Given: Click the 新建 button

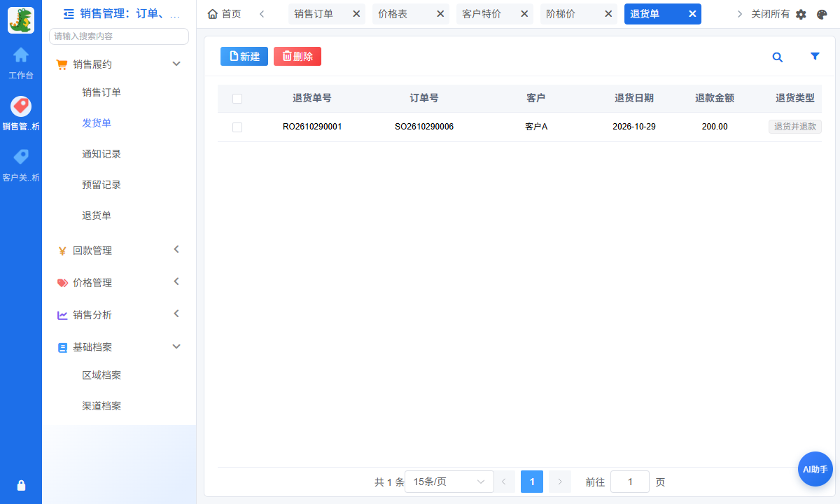Looking at the screenshot, I should pyautogui.click(x=244, y=57).
